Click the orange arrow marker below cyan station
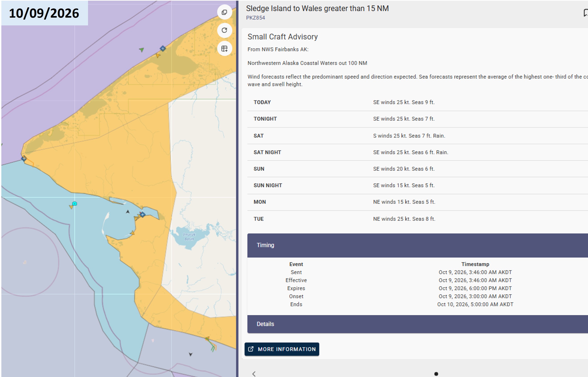Image resolution: width=588 pixels, height=377 pixels. (71, 207)
